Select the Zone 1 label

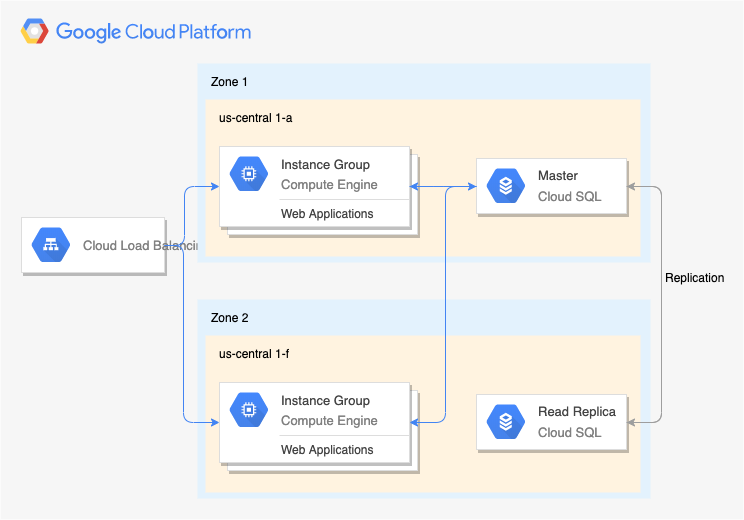coord(229,82)
